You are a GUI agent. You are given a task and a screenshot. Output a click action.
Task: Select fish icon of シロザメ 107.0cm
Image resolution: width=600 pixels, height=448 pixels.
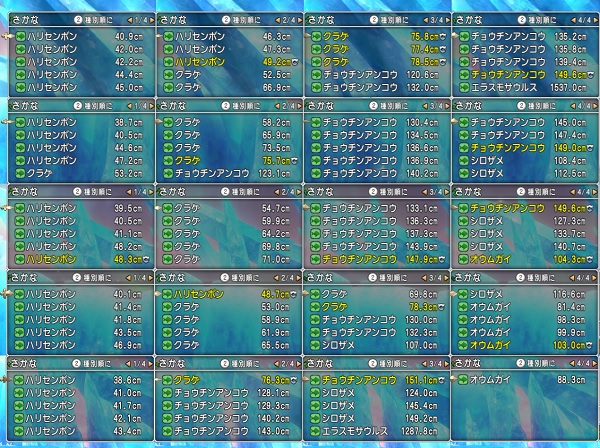[315, 345]
